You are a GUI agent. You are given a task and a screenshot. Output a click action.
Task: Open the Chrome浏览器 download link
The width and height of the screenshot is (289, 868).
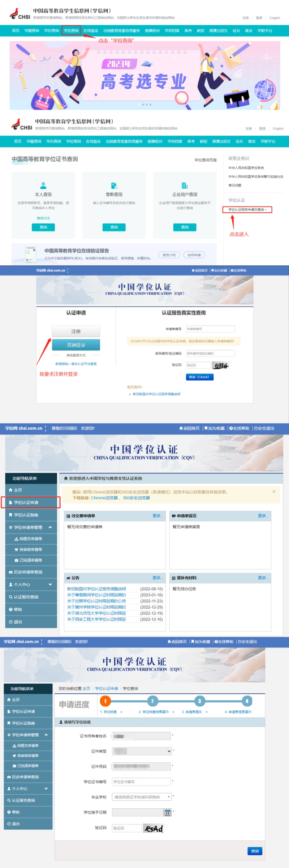coord(104,498)
